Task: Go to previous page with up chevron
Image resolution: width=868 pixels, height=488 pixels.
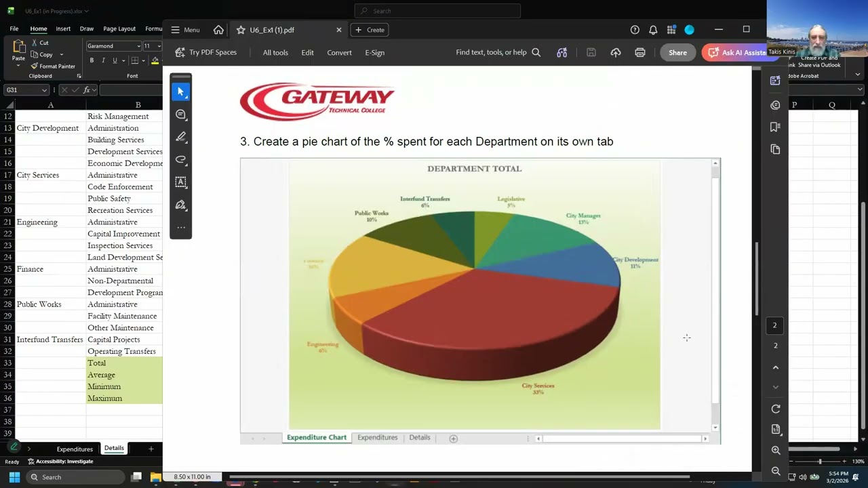Action: [x=776, y=367]
